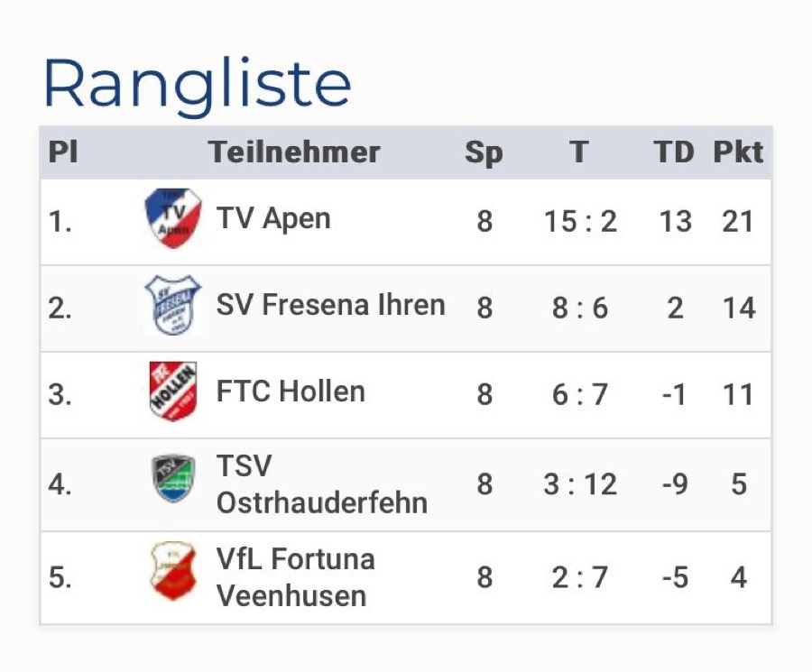Open the TV Apen team link
812x672 pixels.
[273, 218]
